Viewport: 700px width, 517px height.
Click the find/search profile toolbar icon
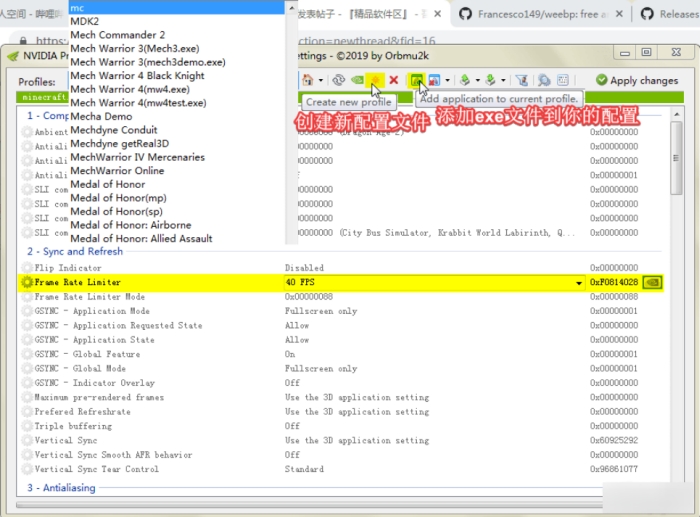(x=544, y=80)
